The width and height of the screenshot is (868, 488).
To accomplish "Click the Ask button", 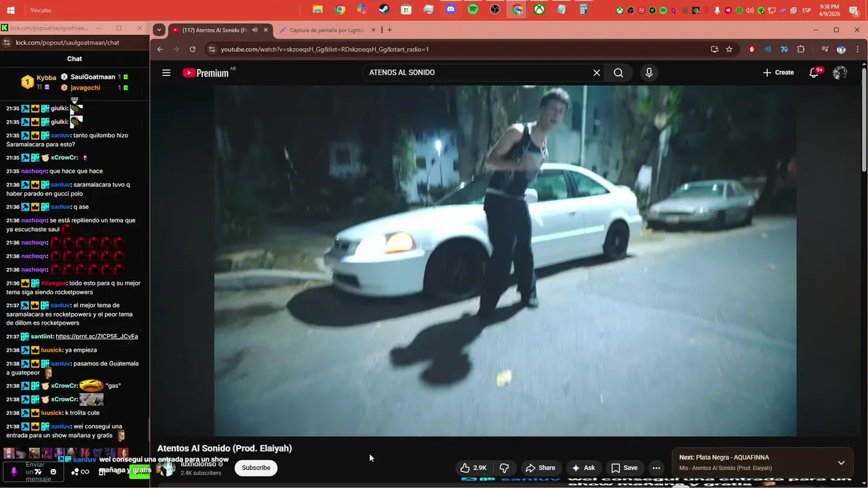I will pos(583,468).
